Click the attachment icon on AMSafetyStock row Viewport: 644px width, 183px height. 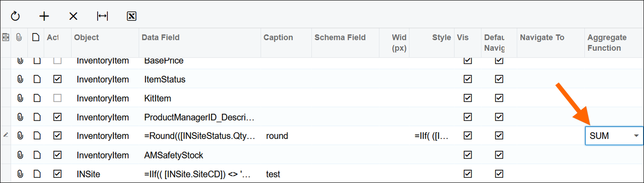(20, 155)
